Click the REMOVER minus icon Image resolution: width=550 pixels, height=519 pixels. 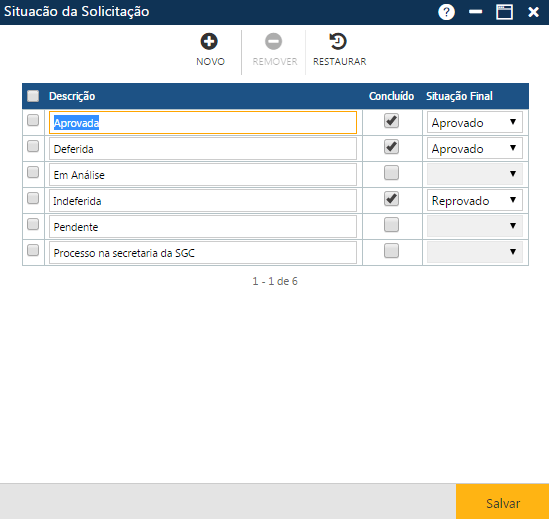(274, 42)
